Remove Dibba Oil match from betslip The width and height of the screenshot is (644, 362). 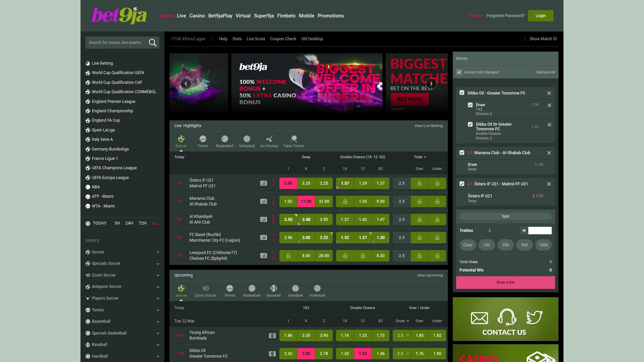549,93
